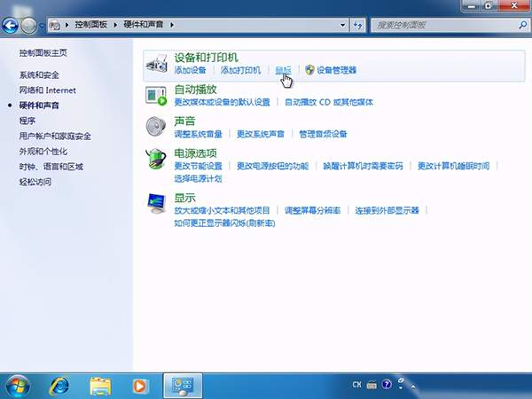Click 唤醒计算机时需要密码 link
The image size is (532, 399).
click(363, 166)
